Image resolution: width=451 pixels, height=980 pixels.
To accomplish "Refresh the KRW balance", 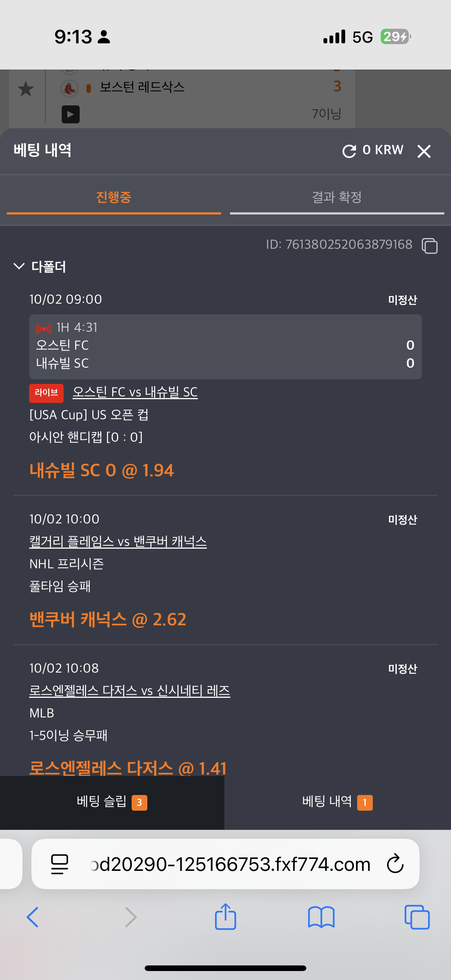I will pos(349,151).
